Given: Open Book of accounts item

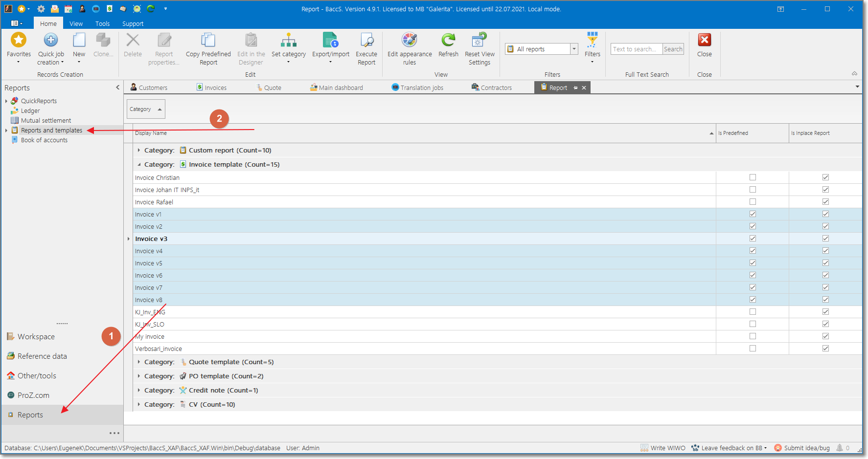Looking at the screenshot, I should [44, 140].
